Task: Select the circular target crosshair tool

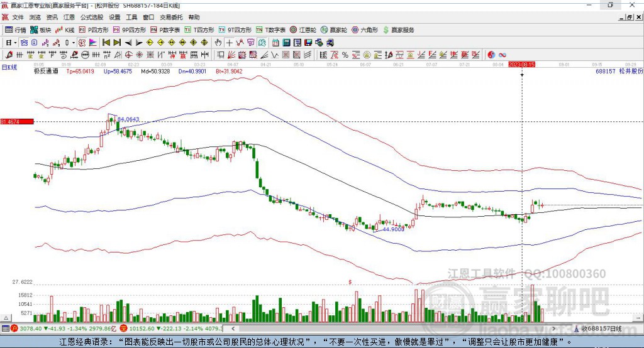Action: tap(128, 55)
